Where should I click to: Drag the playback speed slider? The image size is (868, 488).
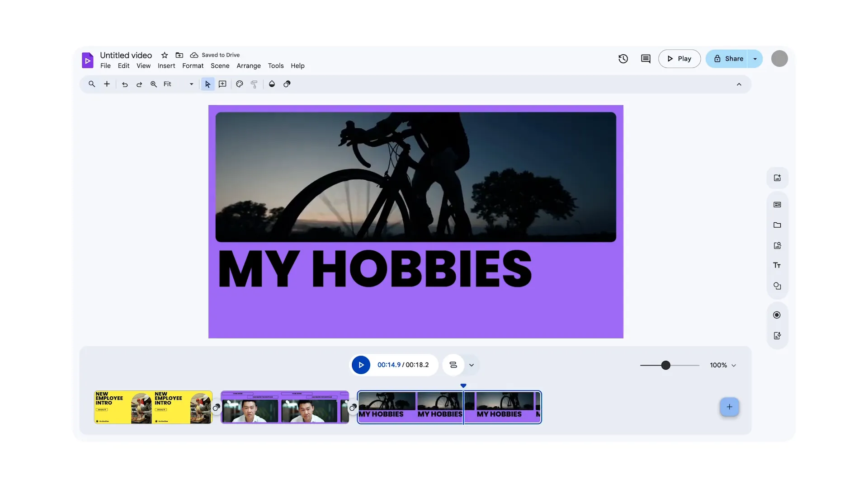(x=666, y=365)
